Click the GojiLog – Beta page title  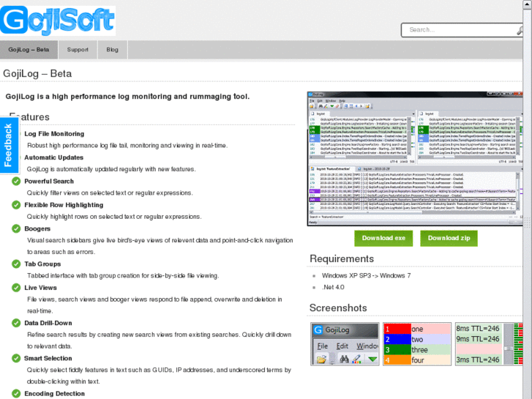37,74
